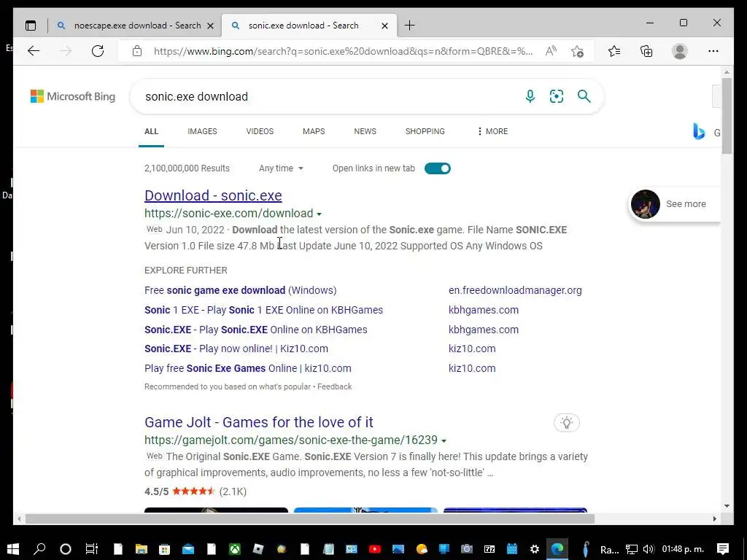Screen dimensions: 747x560
Task: Click the Read aloud icon
Action: 551,51
